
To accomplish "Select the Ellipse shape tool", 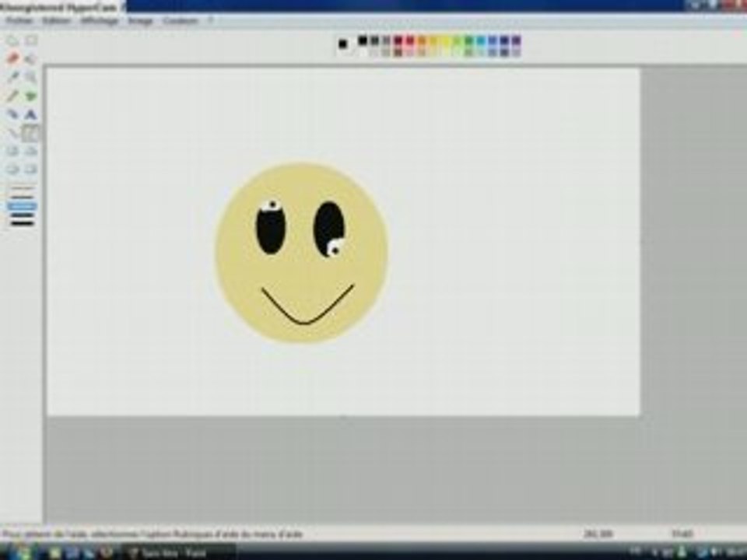I will tap(12, 170).
